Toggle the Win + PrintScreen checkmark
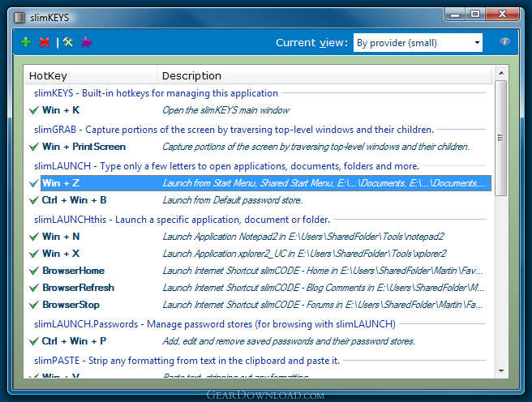This screenshot has height=402, width=532. pyautogui.click(x=33, y=147)
